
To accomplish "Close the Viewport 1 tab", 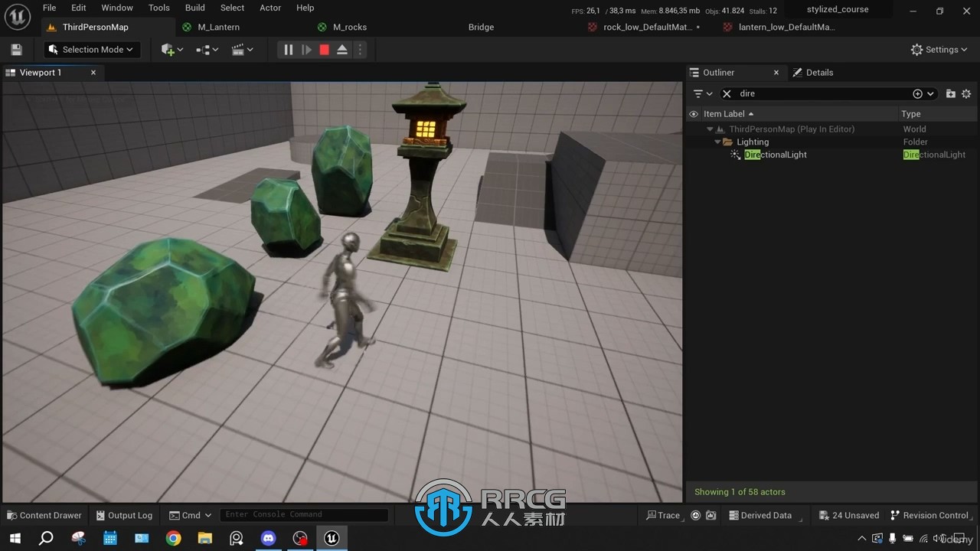I will pyautogui.click(x=93, y=73).
